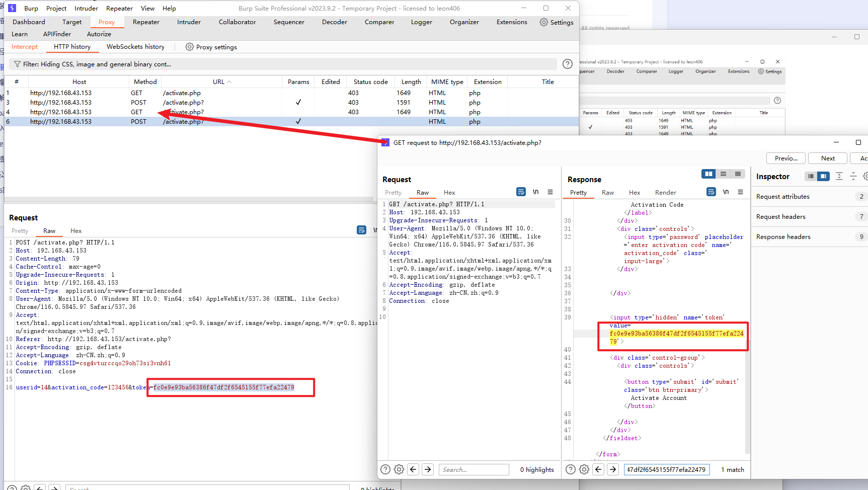
Task: Go to next match in popup Request search
Action: click(x=428, y=469)
